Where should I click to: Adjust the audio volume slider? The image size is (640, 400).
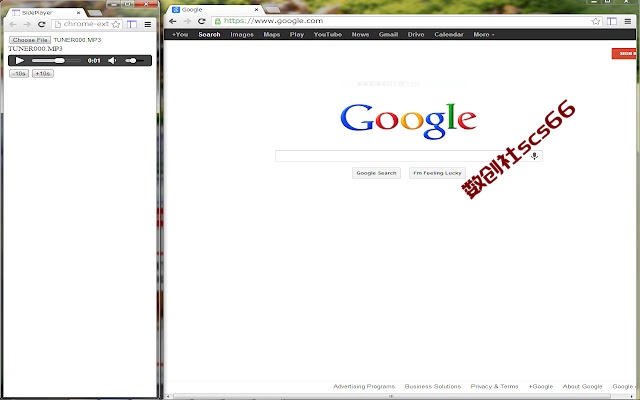click(134, 60)
